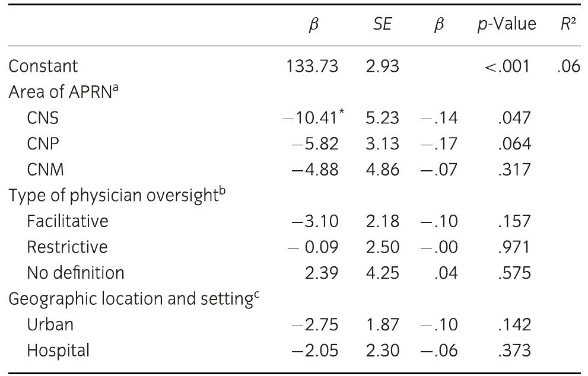Image resolution: width=588 pixels, height=376 pixels.
Task: Select the 'Area of APRN' section heading
Action: pyautogui.click(x=58, y=91)
